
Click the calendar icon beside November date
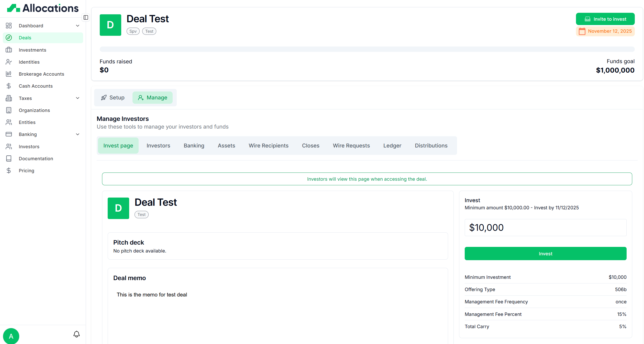tap(582, 31)
